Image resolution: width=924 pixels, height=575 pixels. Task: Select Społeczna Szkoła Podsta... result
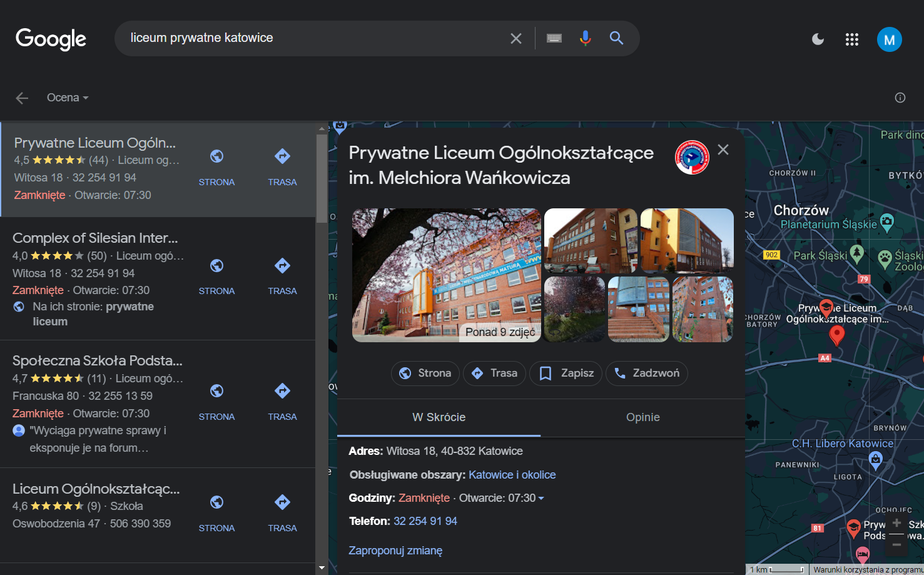[98, 360]
